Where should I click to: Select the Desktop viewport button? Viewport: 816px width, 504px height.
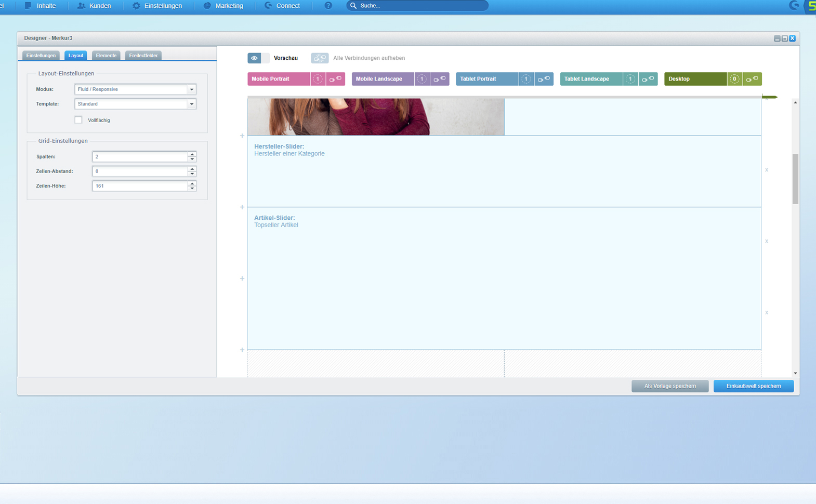[695, 79]
